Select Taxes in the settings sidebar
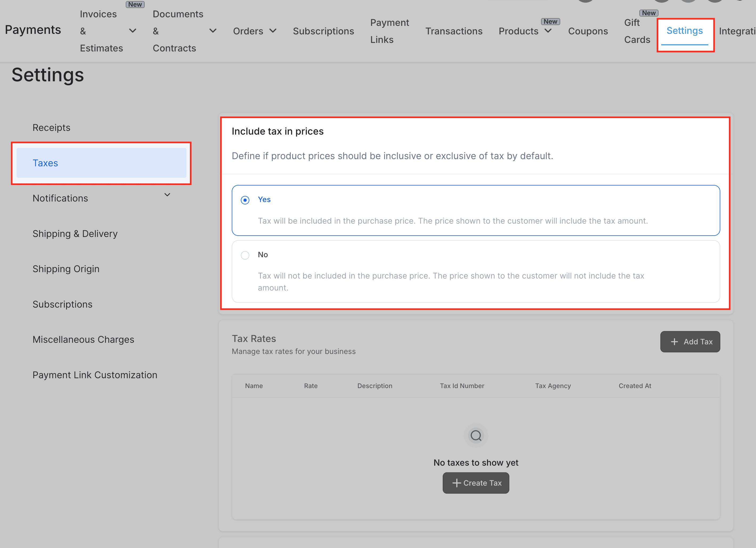The width and height of the screenshot is (756, 548). click(101, 163)
